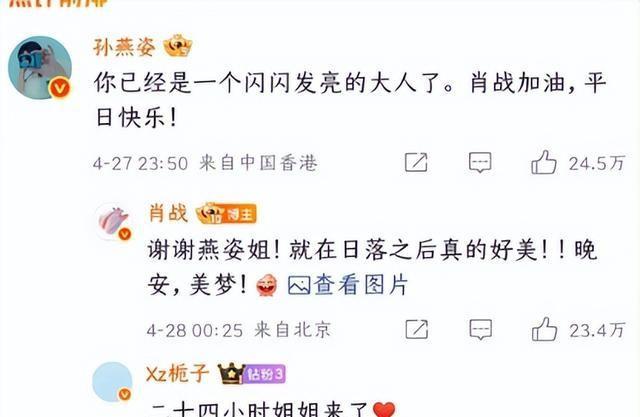The image size is (640, 417).
Task: Open Xz栀子's profile avatar
Action: click(x=112, y=382)
